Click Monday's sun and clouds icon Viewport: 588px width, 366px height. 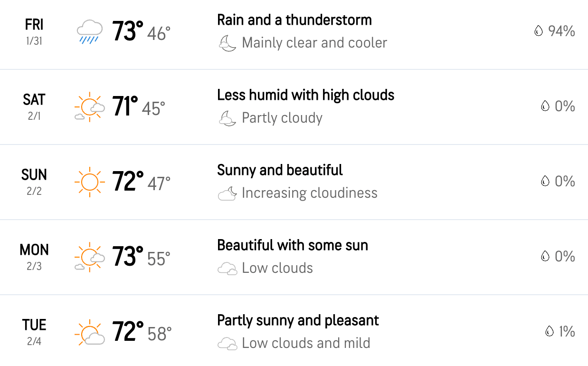[x=89, y=257]
